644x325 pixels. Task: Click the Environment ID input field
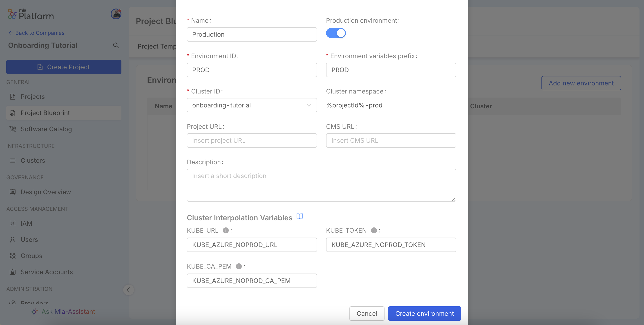(252, 70)
